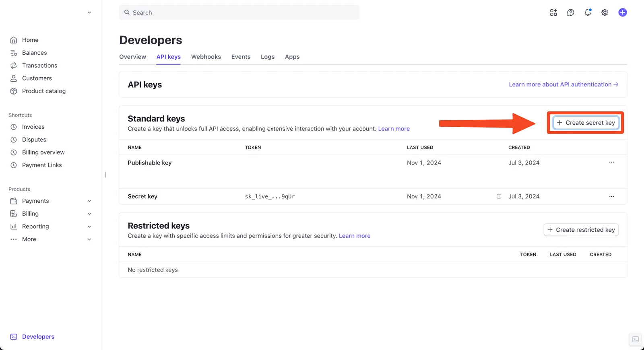Click the Create restricted key button
644x350 pixels.
[x=581, y=230]
